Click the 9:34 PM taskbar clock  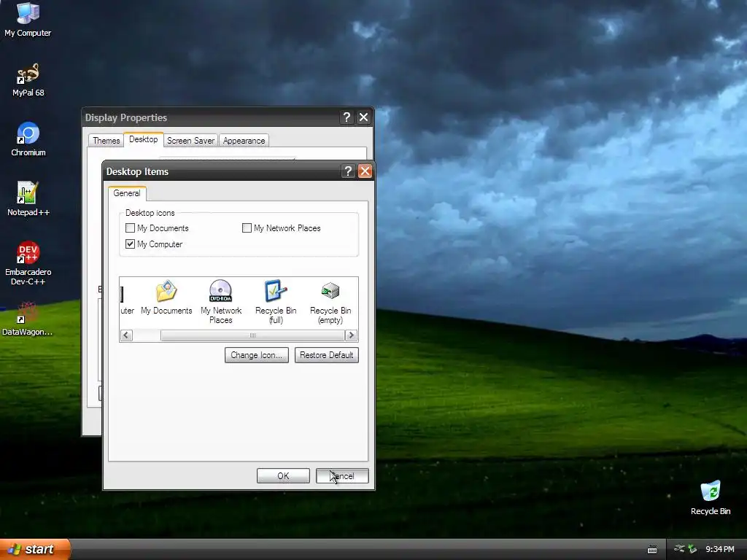720,549
